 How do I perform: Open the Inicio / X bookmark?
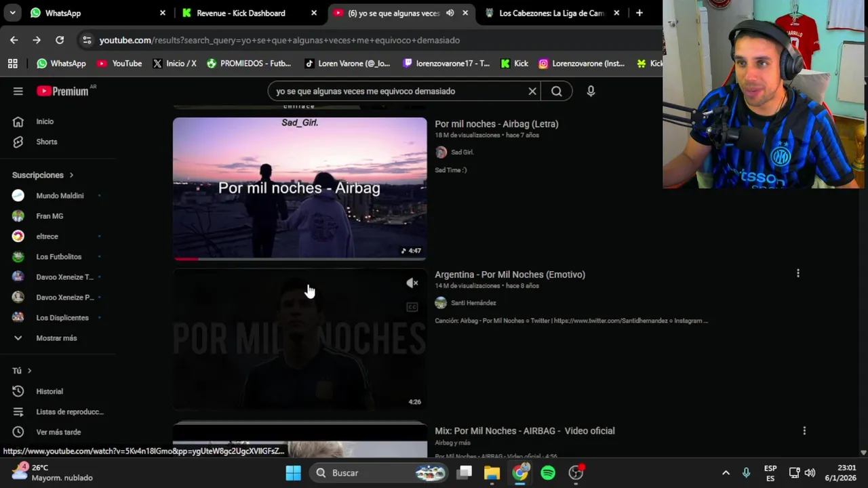tap(174, 63)
